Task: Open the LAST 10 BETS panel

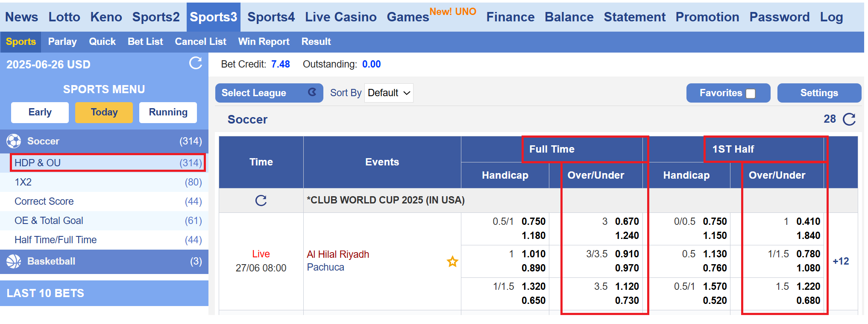Action: (104, 293)
